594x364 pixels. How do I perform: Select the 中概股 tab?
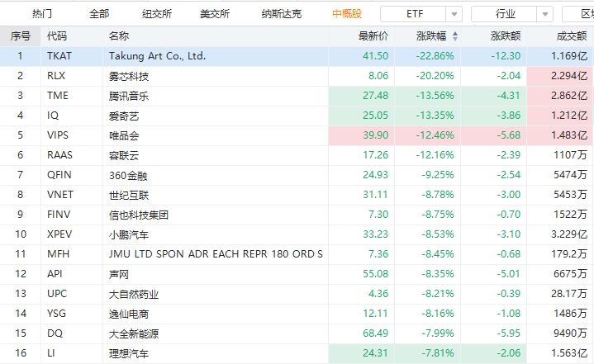coord(347,14)
